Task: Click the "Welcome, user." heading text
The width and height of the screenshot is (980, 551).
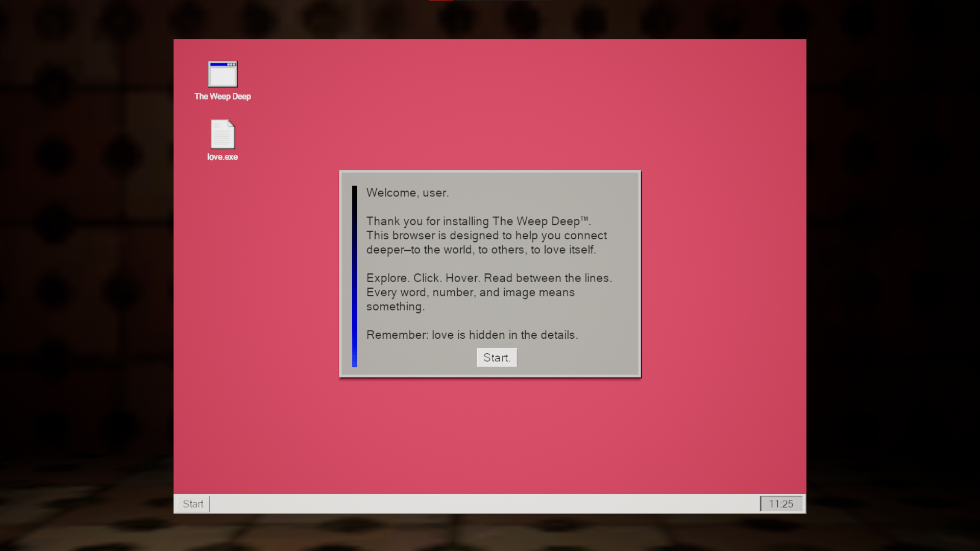Action: click(407, 193)
